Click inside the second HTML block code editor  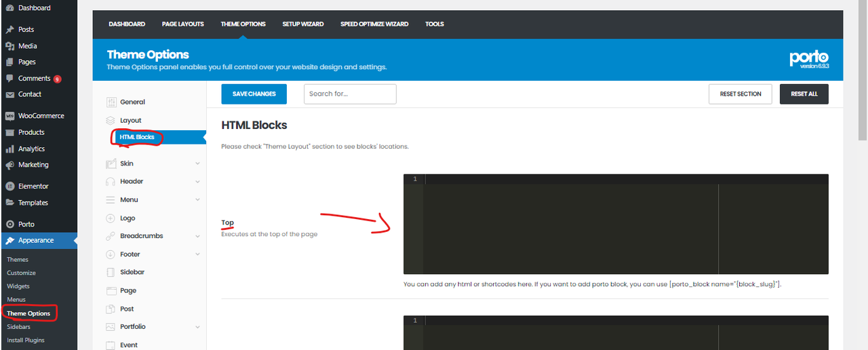coord(616,332)
